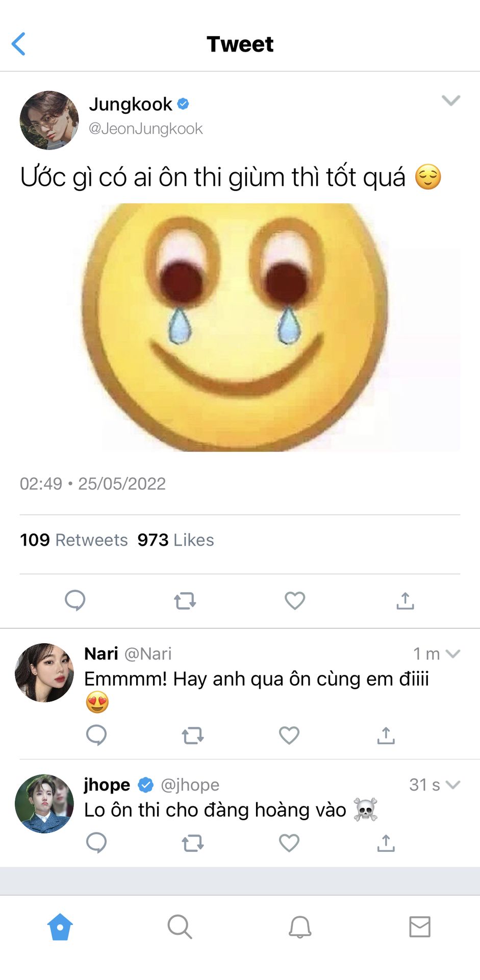Open the Messages envelope tab
Image resolution: width=480 pixels, height=980 pixels.
(x=420, y=927)
